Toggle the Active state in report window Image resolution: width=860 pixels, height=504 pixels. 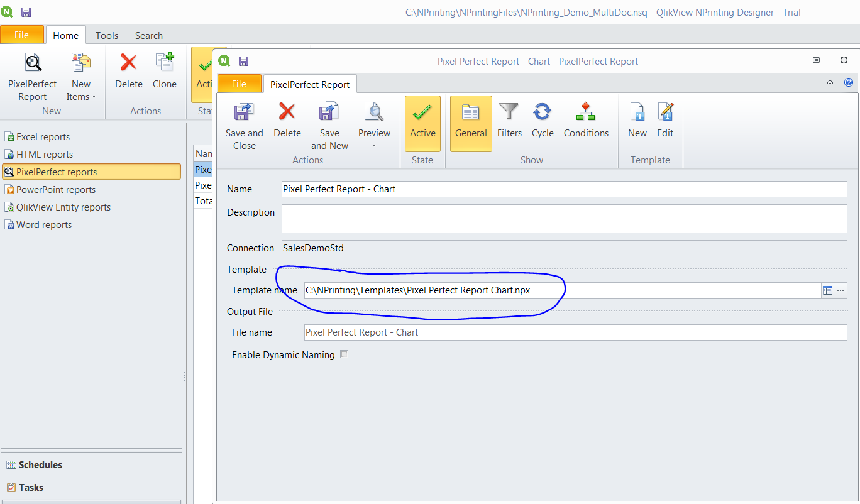pos(422,124)
